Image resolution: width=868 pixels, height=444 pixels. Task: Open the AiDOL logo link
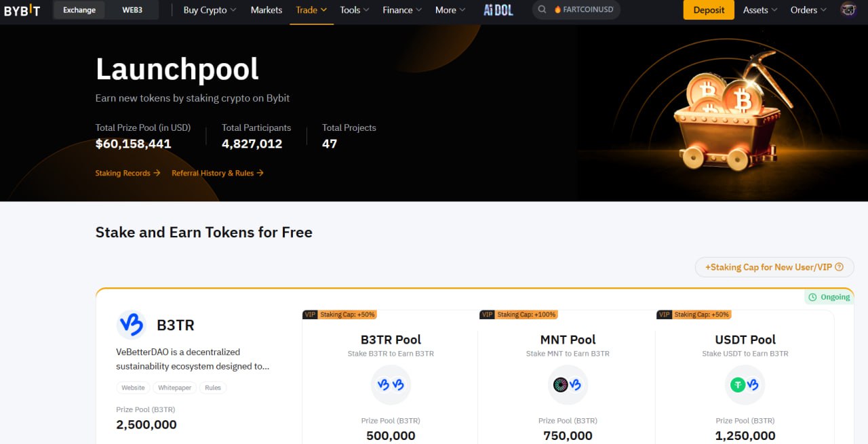pyautogui.click(x=498, y=10)
